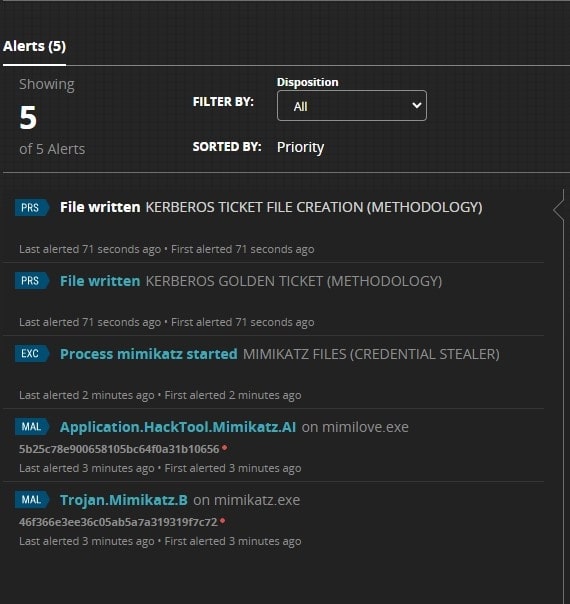
Task: Click timestamp under Trojan.Mimikatz.B alert
Action: 160,541
